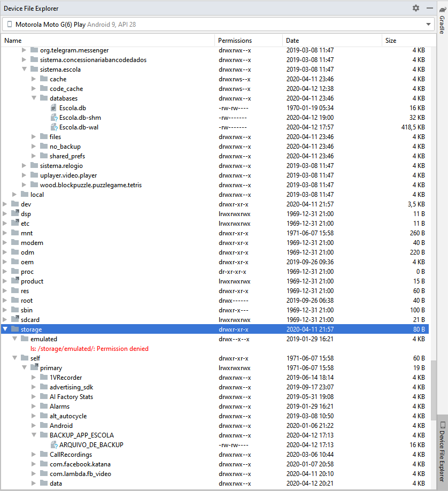
Task: Click the primary symlink folder icon
Action: [34, 367]
